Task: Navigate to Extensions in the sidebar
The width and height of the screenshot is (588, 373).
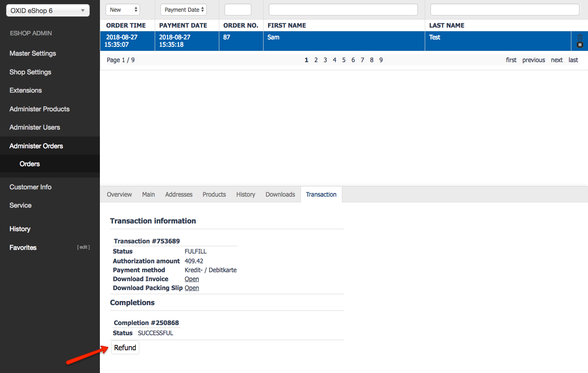Action: pyautogui.click(x=25, y=90)
